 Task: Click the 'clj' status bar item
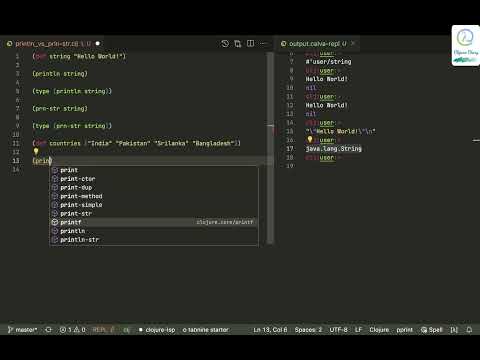click(126, 330)
